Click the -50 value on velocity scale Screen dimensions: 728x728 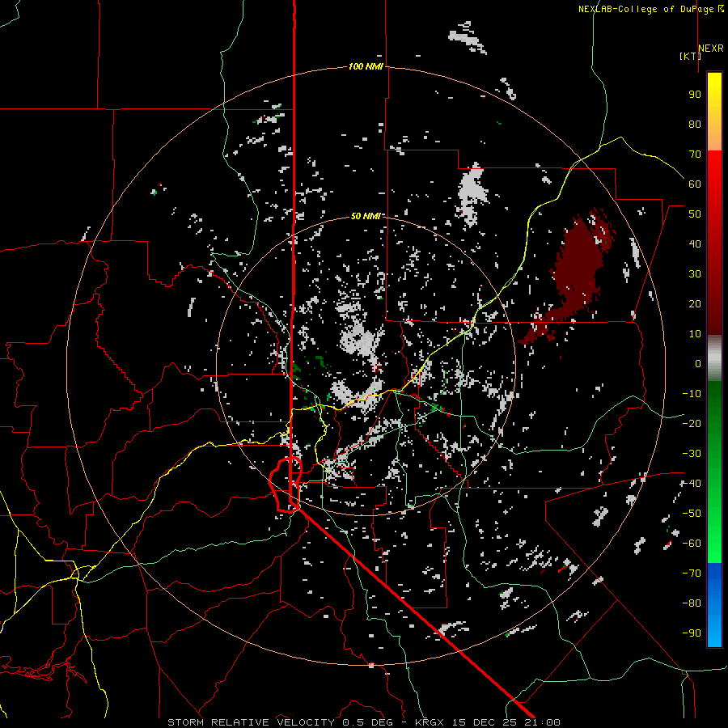pyautogui.click(x=692, y=514)
